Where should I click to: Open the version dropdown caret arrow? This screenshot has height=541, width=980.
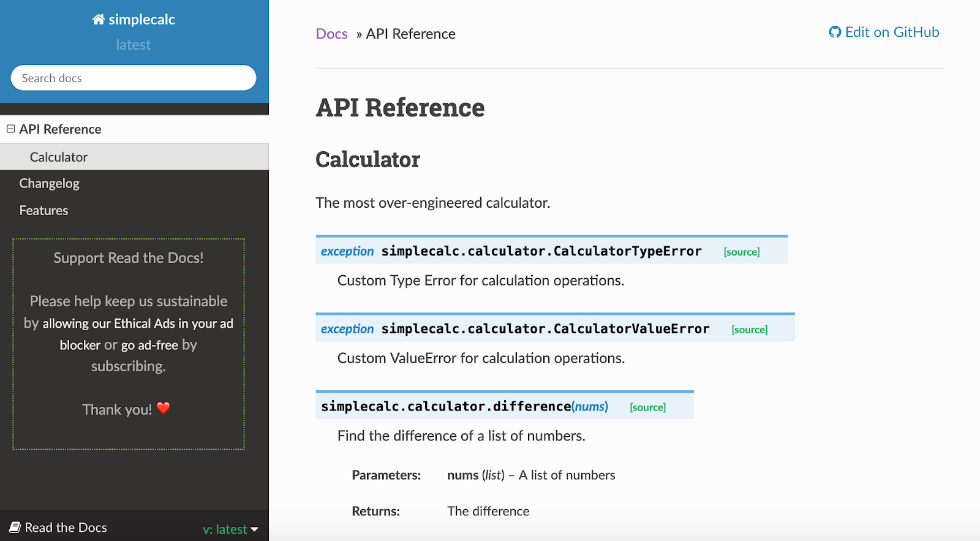pyautogui.click(x=254, y=529)
